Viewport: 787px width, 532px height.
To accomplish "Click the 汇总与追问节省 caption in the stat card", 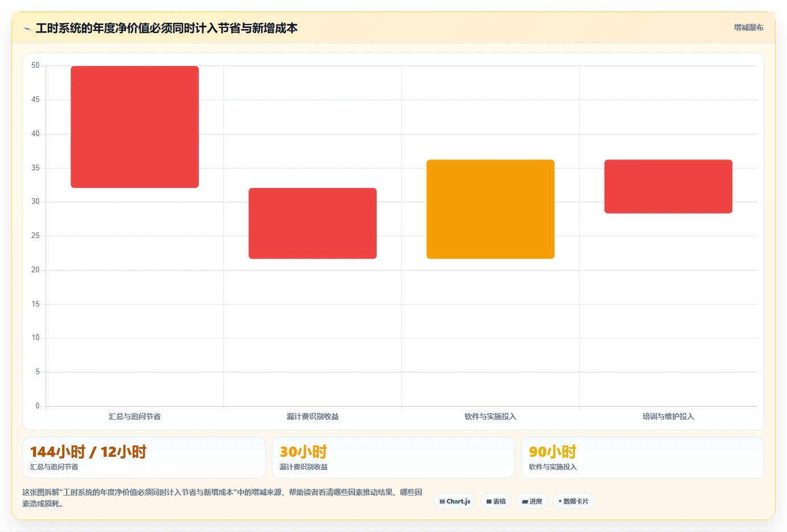I will (x=54, y=467).
